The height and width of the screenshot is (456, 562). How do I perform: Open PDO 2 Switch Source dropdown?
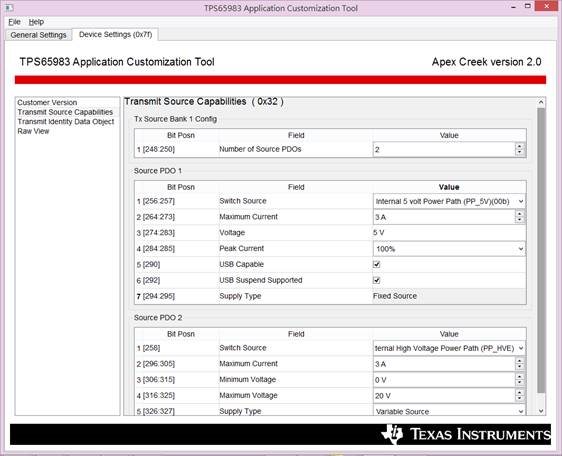coord(449,348)
